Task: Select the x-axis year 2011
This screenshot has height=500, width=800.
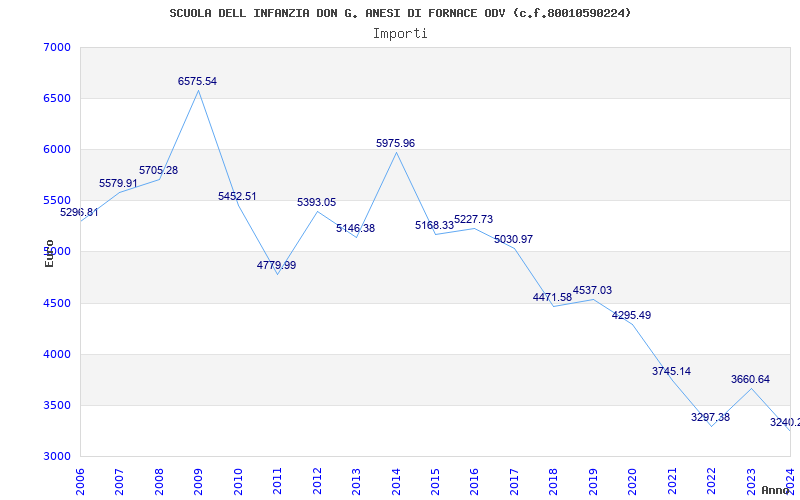Action: (x=278, y=482)
